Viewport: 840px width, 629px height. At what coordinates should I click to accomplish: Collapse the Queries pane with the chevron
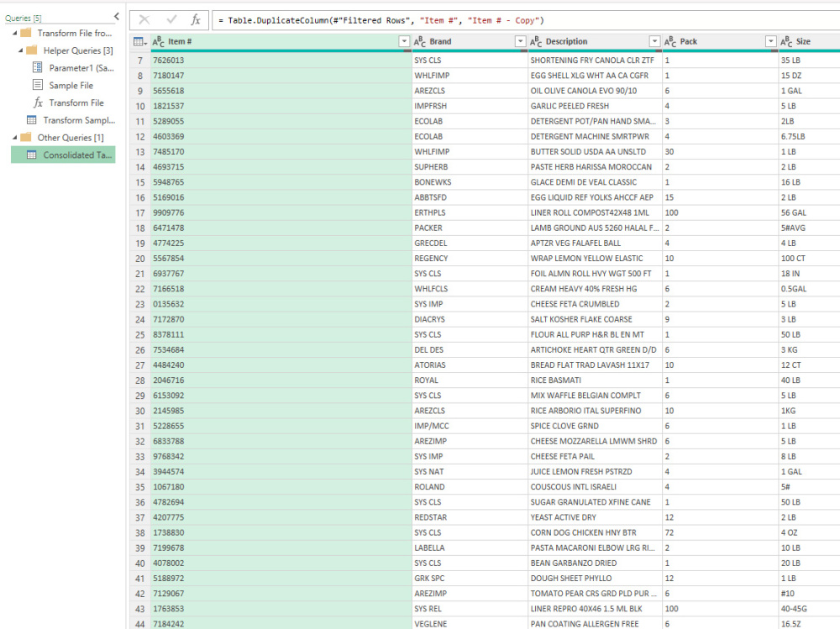[x=116, y=15]
